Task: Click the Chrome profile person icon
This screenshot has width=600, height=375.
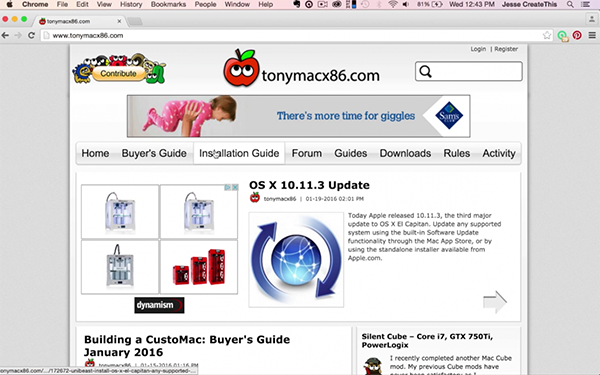Action: (x=592, y=19)
